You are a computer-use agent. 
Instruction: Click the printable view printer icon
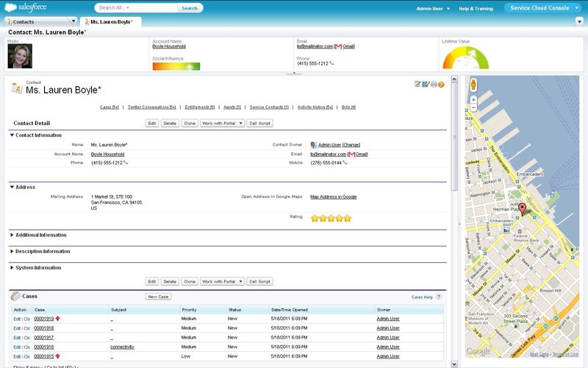pyautogui.click(x=434, y=85)
